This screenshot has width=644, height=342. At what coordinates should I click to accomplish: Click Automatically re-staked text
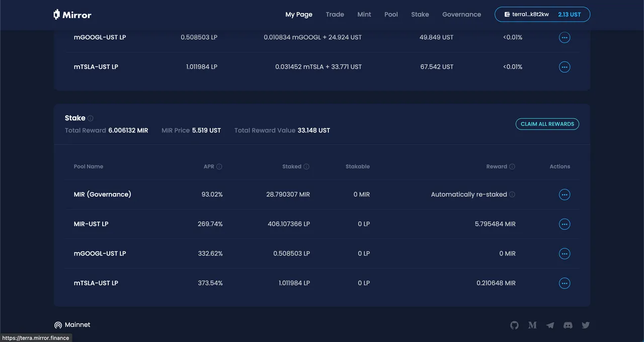[469, 194]
